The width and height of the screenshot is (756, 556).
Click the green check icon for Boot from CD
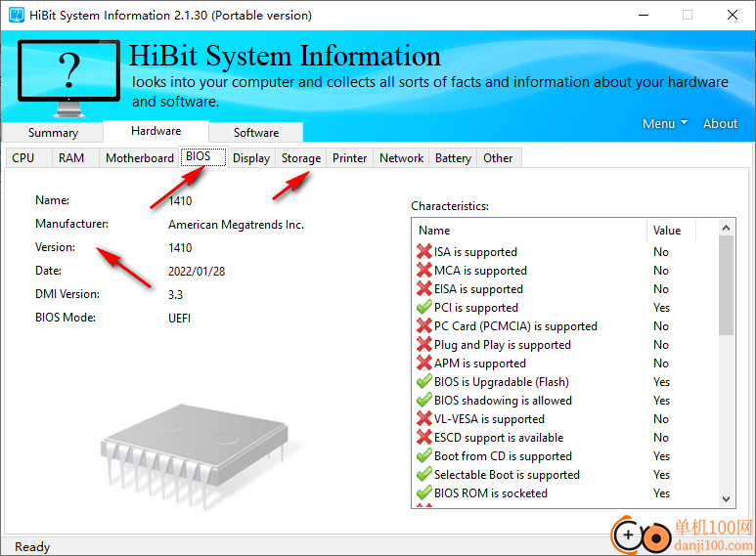click(x=423, y=455)
